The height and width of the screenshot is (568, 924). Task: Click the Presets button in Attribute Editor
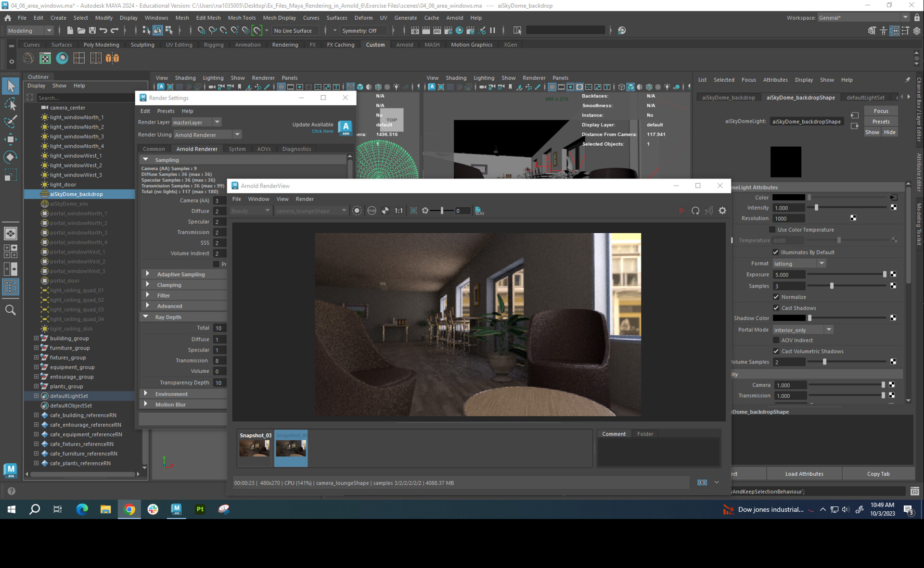[x=881, y=121]
